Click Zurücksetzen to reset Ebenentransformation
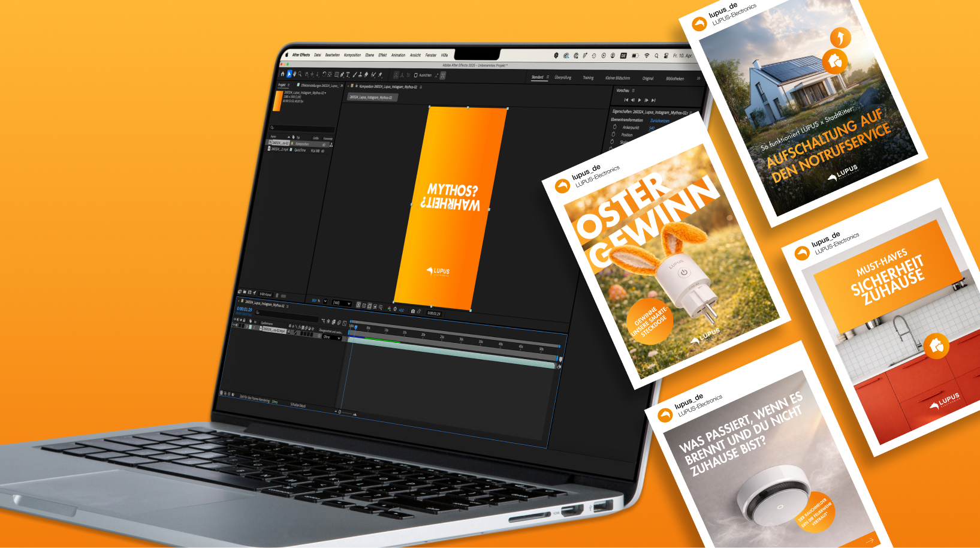Image resolution: width=980 pixels, height=548 pixels. coord(660,121)
